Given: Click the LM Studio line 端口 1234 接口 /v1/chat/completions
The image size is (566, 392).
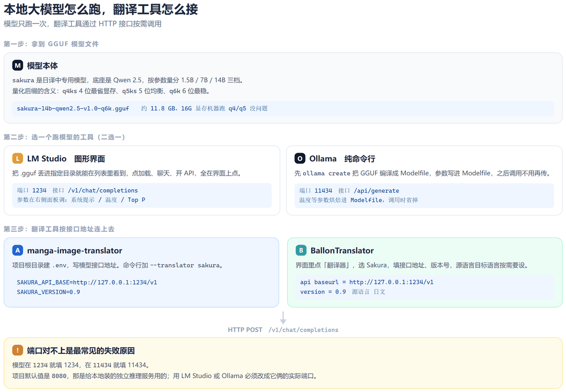Looking at the screenshot, I should coord(77,190).
